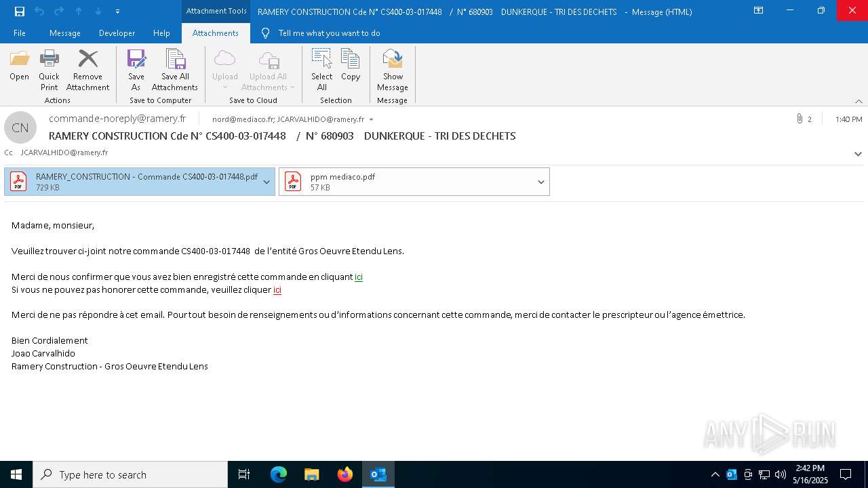Open the network icon in system tray
Image resolution: width=868 pixels, height=488 pixels.
click(x=764, y=474)
